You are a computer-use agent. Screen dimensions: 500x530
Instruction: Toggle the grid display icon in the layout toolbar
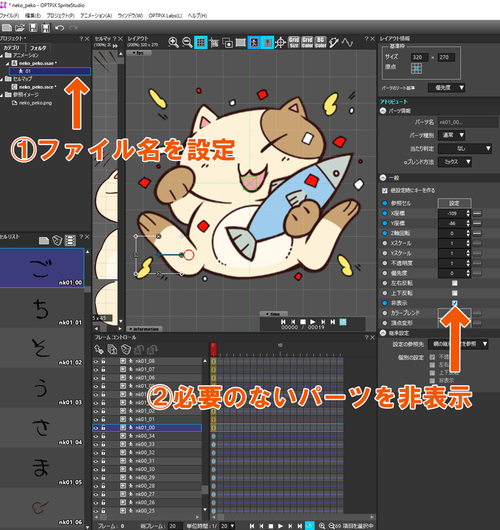pyautogui.click(x=200, y=42)
